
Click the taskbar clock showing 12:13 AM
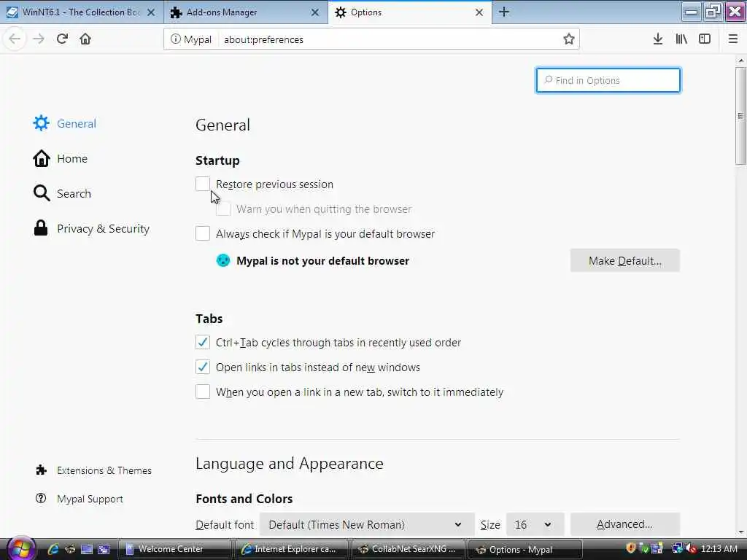point(719,548)
